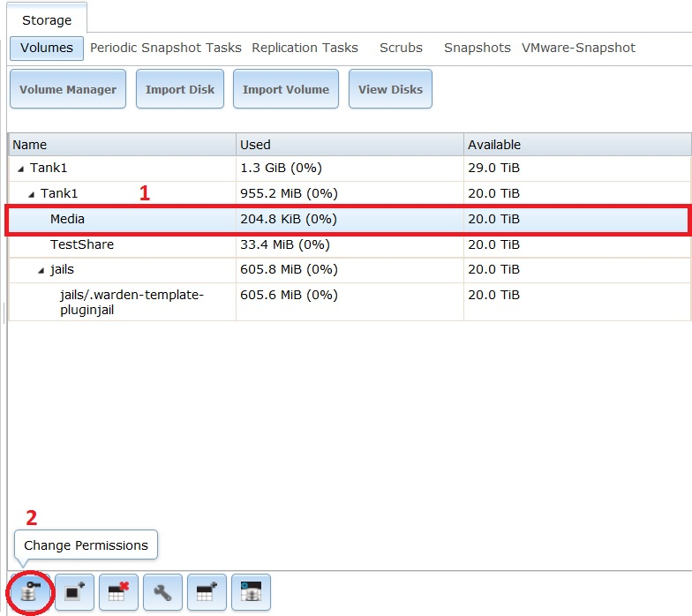Collapse the nested Tank1 dataset arrow
The width and height of the screenshot is (692, 616).
pyautogui.click(x=32, y=194)
